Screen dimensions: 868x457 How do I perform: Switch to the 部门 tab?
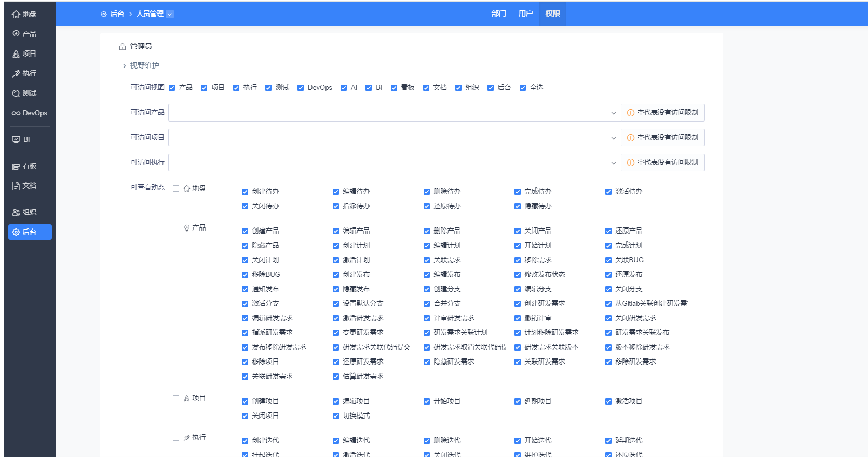coord(498,14)
